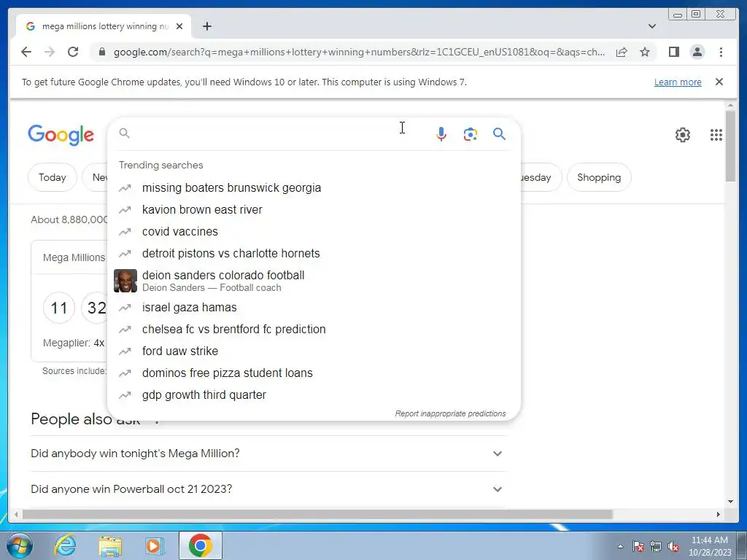Open the Chrome three-dot menu
Viewport: 747px width, 560px height.
pos(721,52)
